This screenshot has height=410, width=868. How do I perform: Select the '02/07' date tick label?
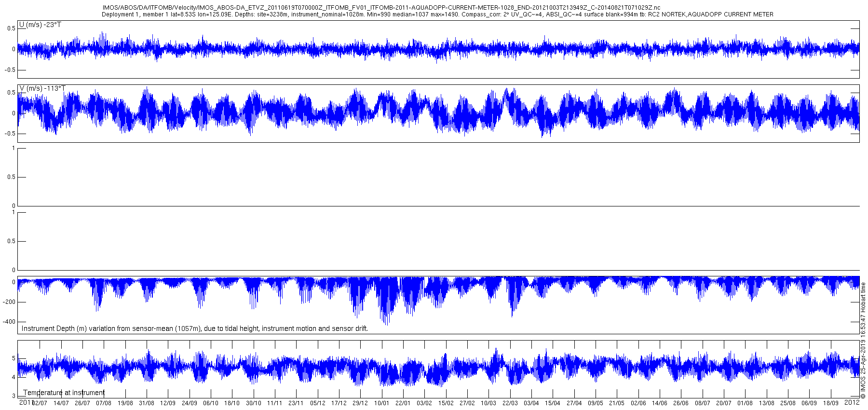pos(40,403)
